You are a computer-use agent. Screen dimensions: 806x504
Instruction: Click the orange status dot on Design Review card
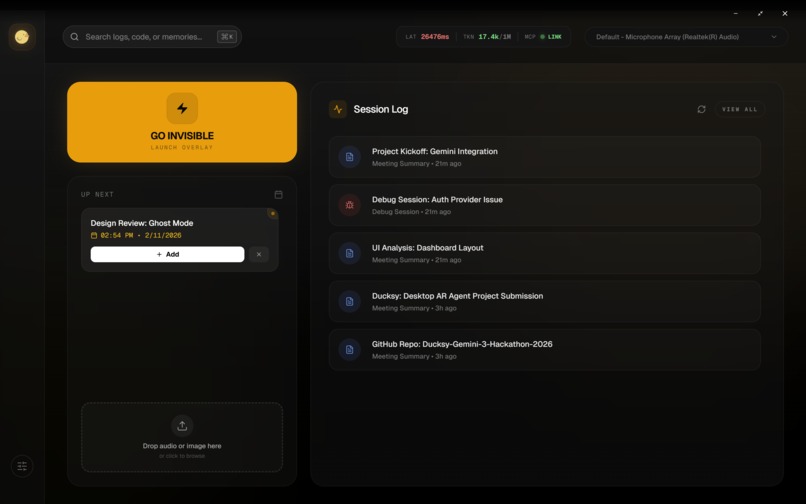point(273,213)
